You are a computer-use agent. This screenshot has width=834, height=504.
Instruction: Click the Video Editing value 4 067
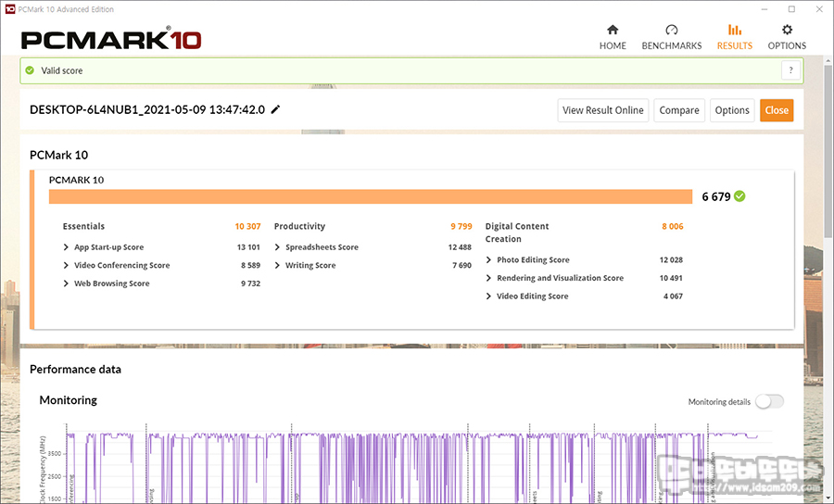[x=673, y=296]
